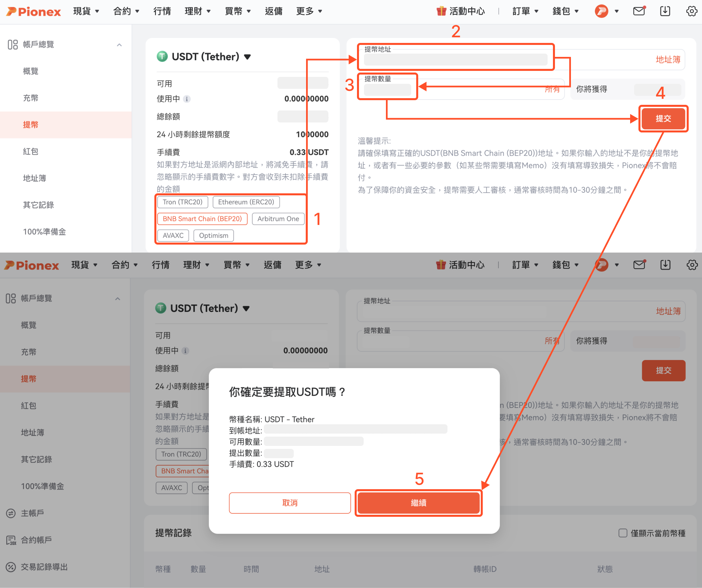Click the 帳戶總覽 icon in lower dimmed sidebar
This screenshot has height=588, width=702.
pos(11,298)
